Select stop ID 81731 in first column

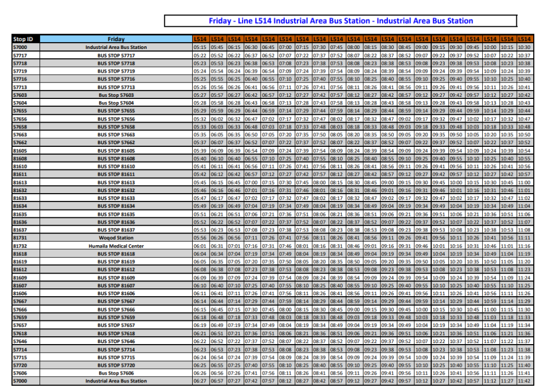point(20,238)
